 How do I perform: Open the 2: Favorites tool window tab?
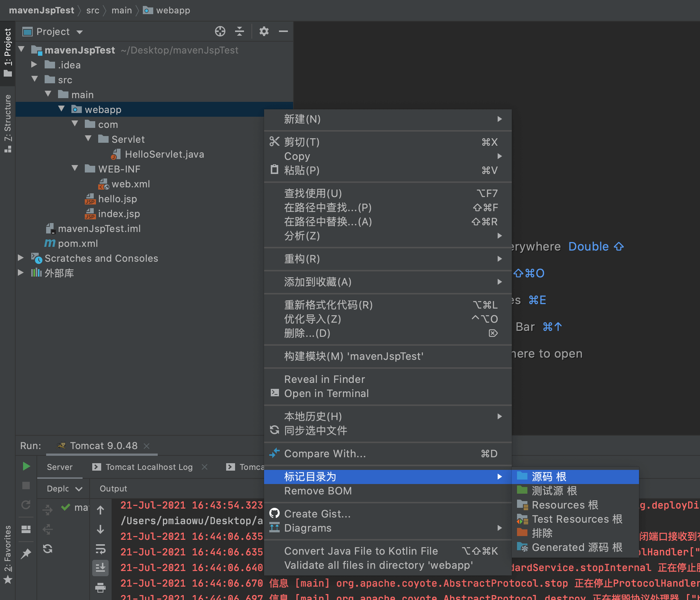[x=7, y=554]
